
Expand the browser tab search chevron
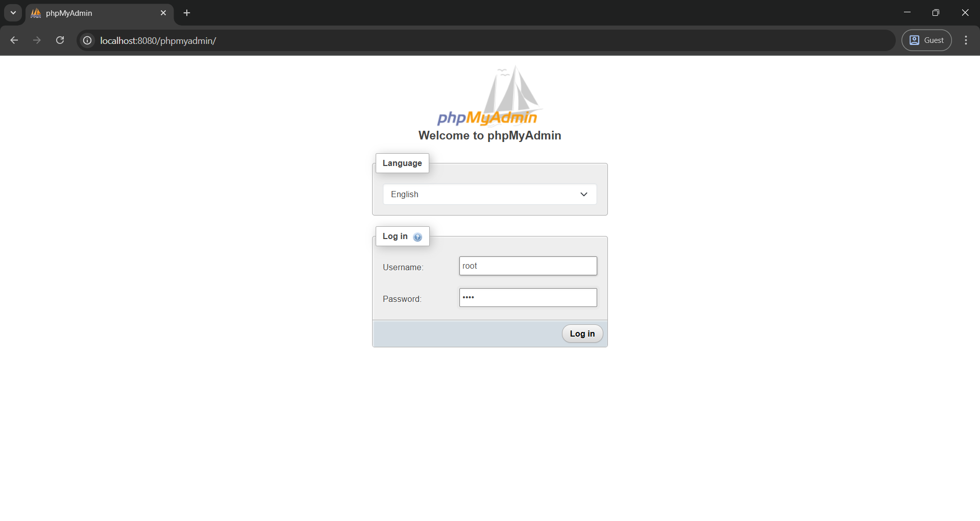[x=12, y=13]
